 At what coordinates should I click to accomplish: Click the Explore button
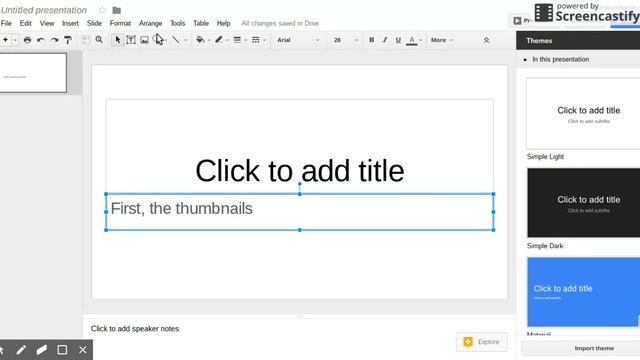(482, 342)
